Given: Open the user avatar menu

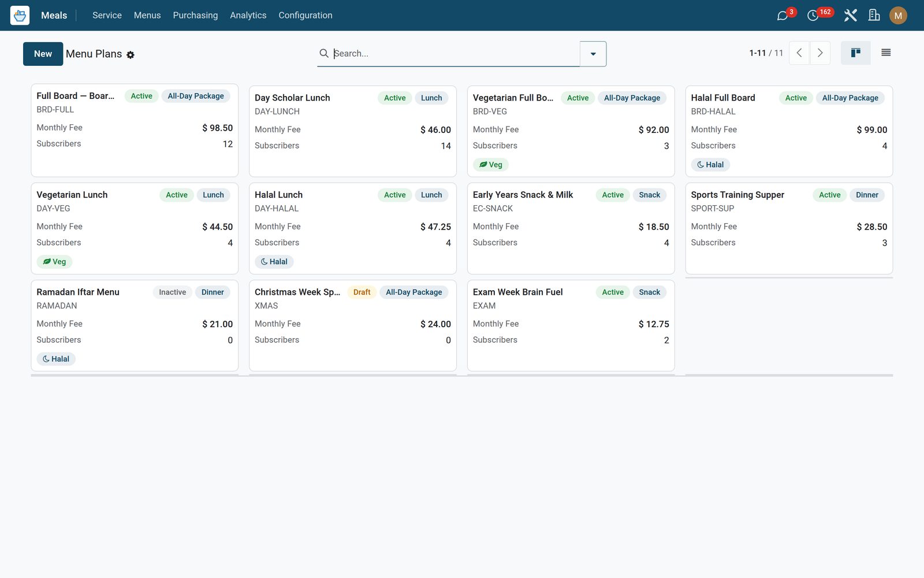Looking at the screenshot, I should [898, 16].
